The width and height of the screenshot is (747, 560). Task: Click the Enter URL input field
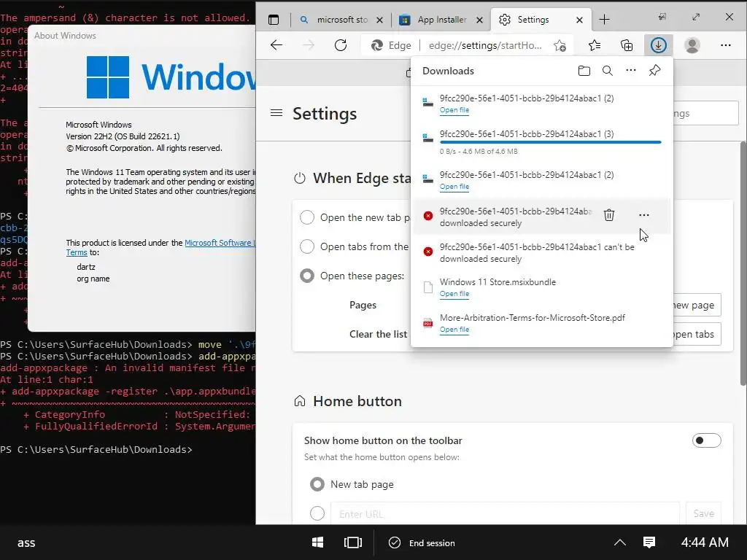(x=505, y=513)
